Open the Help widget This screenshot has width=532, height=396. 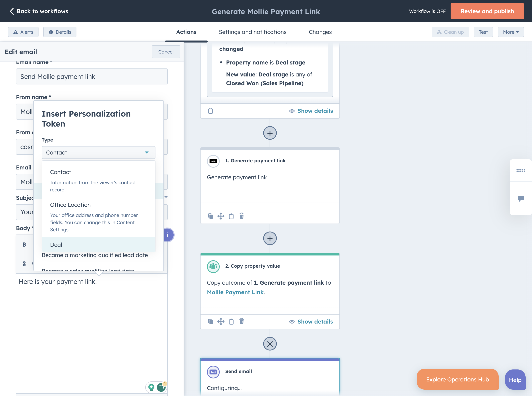click(515, 380)
